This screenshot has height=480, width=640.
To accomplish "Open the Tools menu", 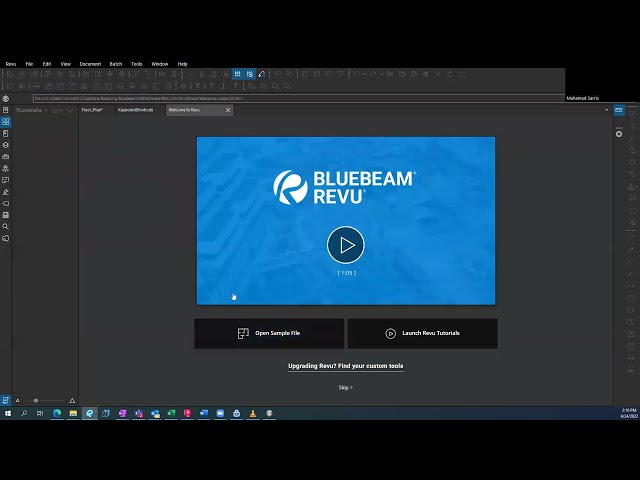I will [x=137, y=64].
